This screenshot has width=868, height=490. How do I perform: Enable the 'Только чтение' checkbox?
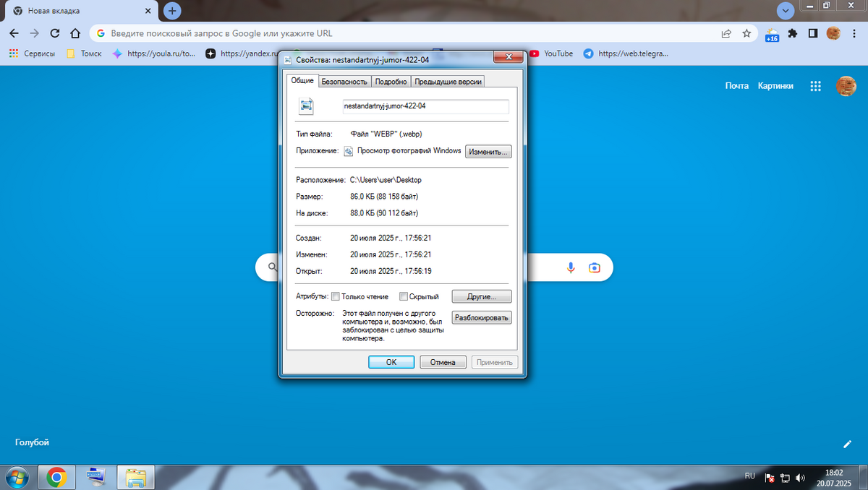(x=335, y=296)
